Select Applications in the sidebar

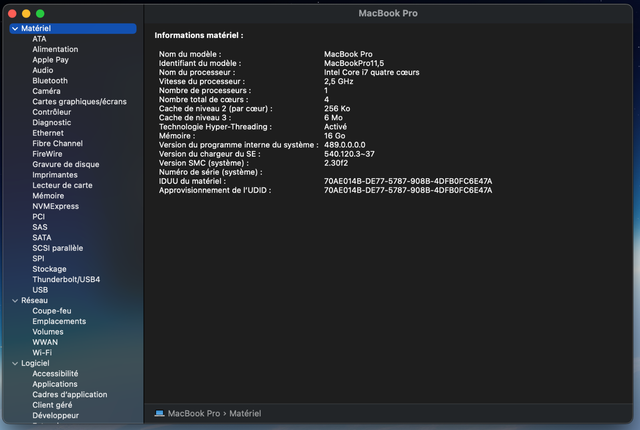coord(55,384)
